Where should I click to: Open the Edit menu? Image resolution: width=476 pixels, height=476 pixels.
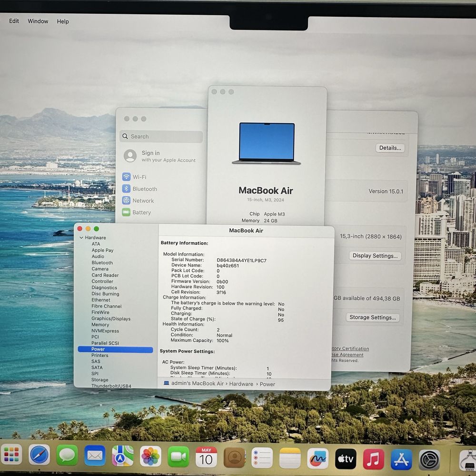coord(14,20)
